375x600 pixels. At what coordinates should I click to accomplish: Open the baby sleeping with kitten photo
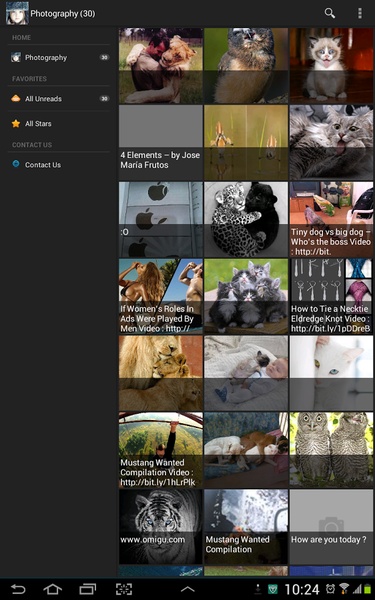(x=246, y=373)
